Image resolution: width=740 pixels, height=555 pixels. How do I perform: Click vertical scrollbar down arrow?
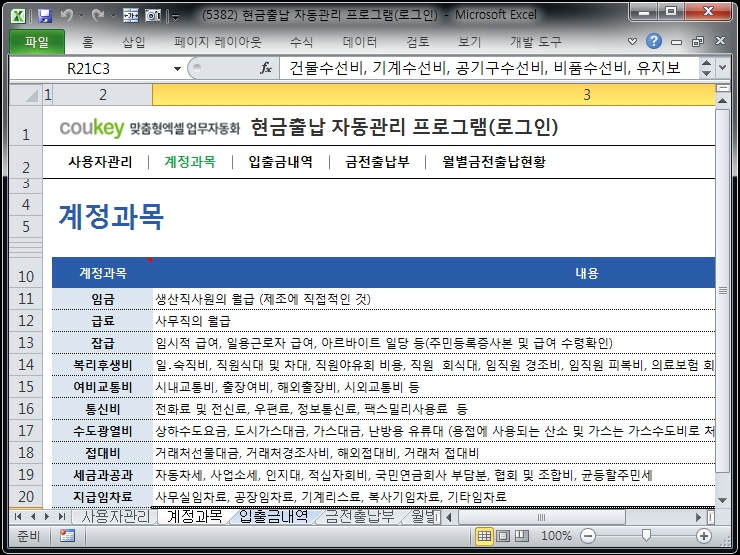722,500
